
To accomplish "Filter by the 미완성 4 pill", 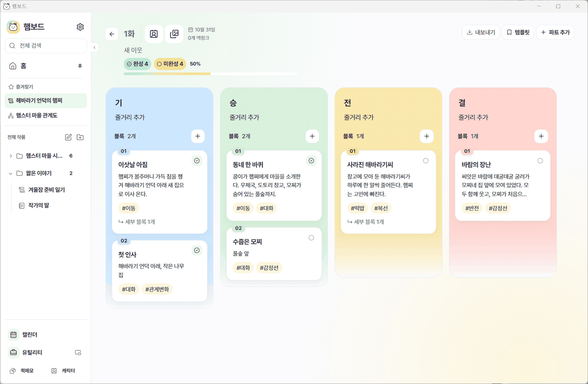I will point(170,64).
